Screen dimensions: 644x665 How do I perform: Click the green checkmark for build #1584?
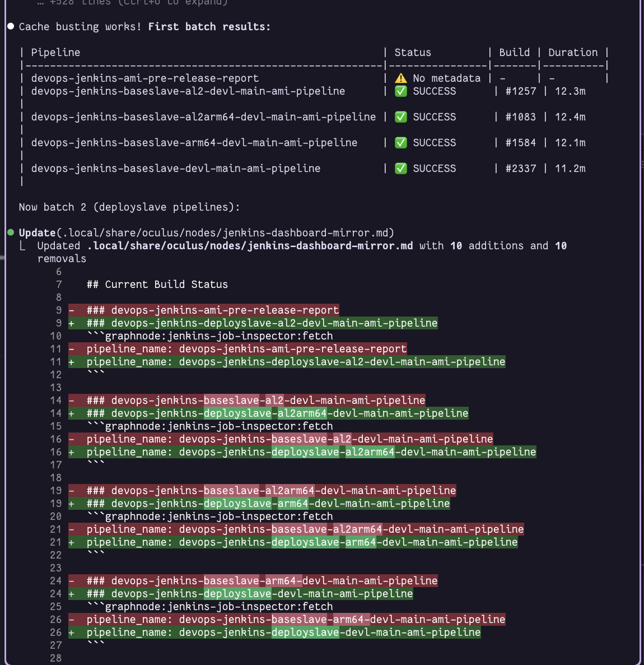(x=401, y=143)
